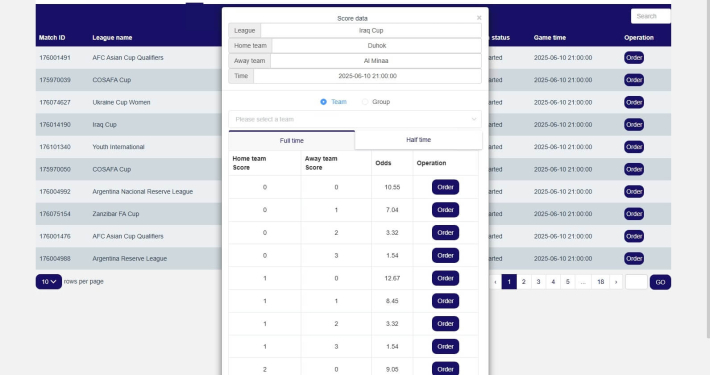
Task: Click the pagination ellipsis button
Action: click(x=583, y=282)
